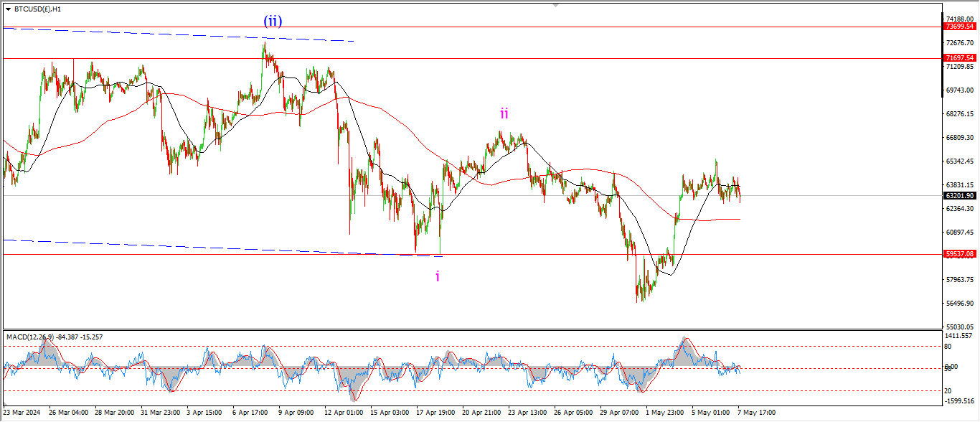The height and width of the screenshot is (422, 980).
Task: Click the 15 Apr 03:00 time label
Action: click(389, 413)
